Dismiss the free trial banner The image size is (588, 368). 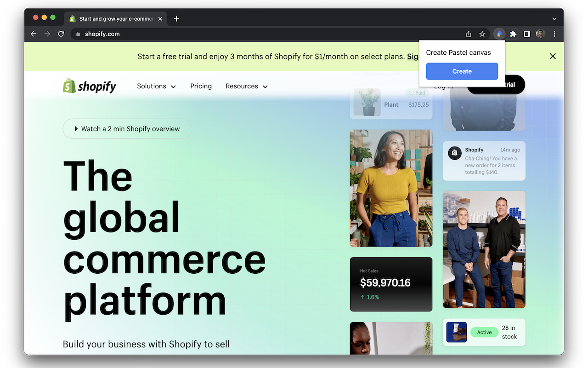pos(553,56)
